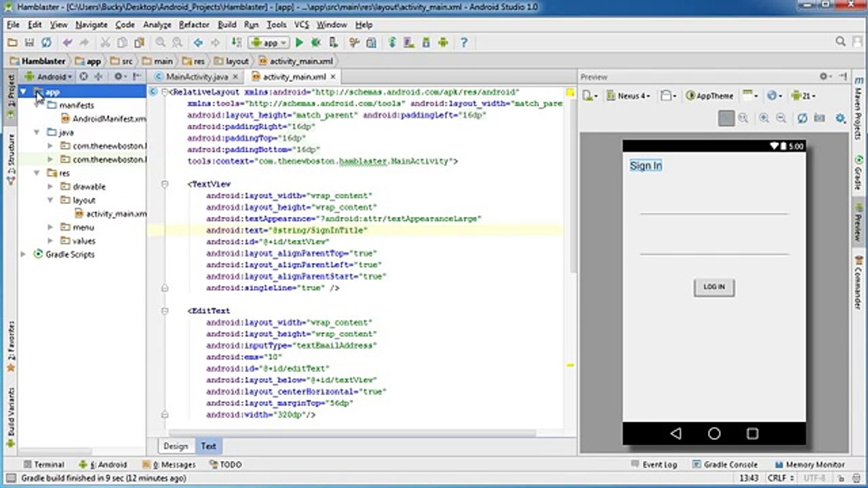Expand the values folder

[x=50, y=241]
